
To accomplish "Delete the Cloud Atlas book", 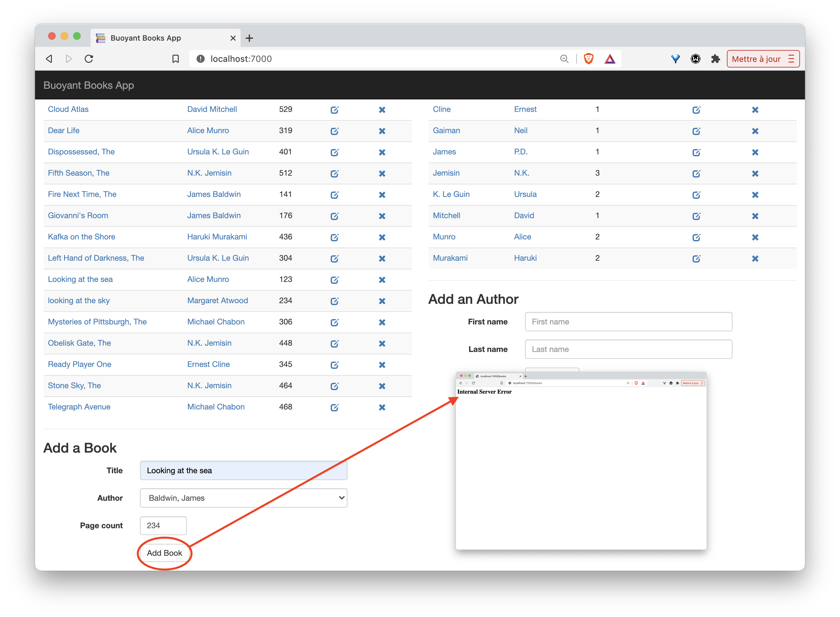I will 382,110.
